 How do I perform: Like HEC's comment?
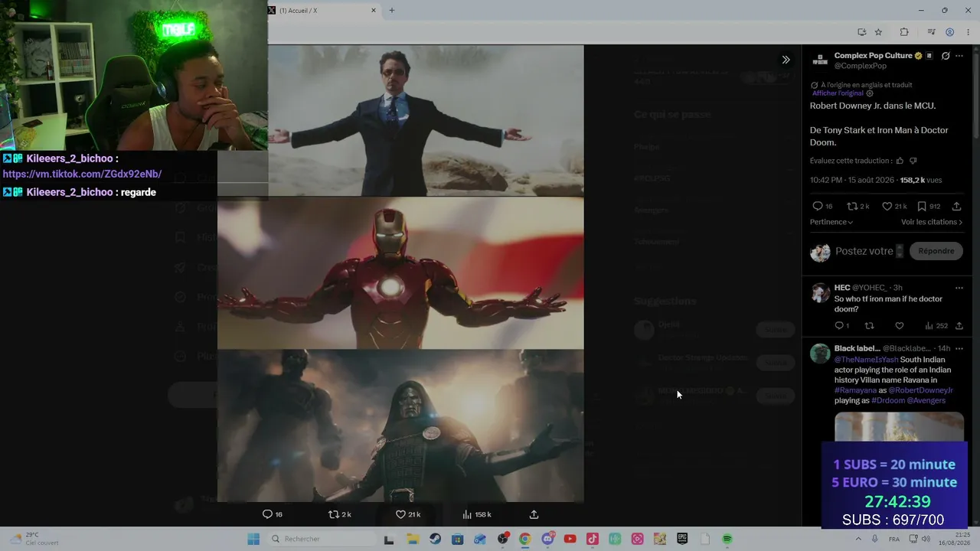(900, 326)
